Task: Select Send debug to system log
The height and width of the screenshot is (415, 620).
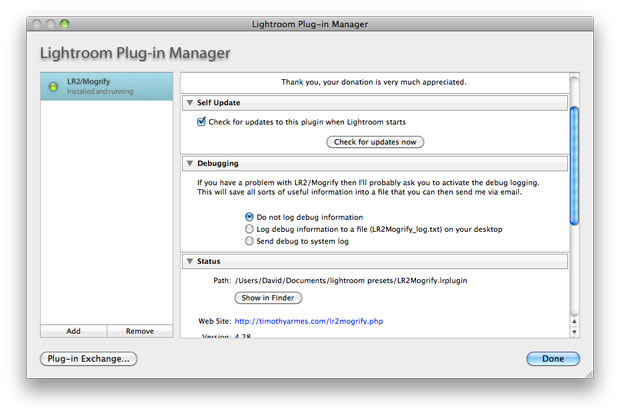Action: (x=249, y=241)
